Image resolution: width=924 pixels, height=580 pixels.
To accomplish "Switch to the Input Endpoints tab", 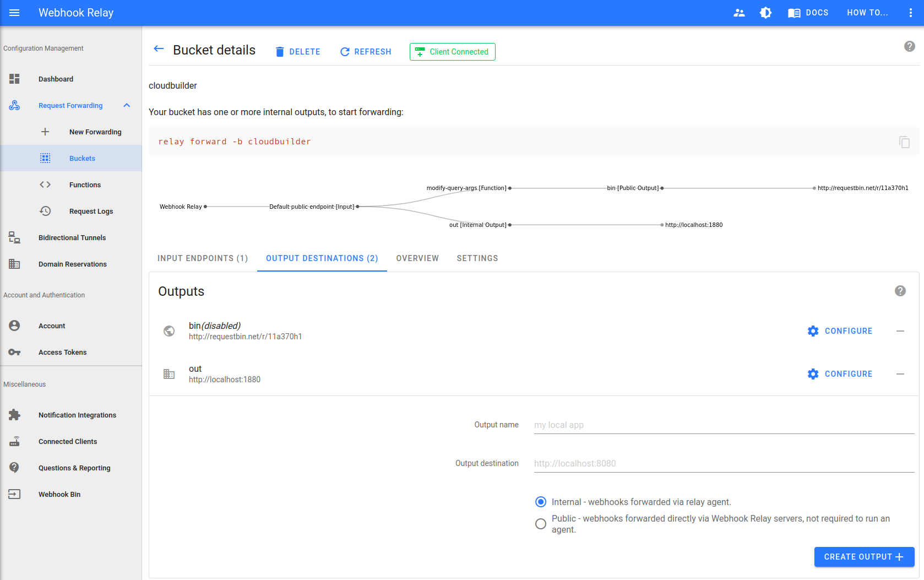I will pos(203,258).
